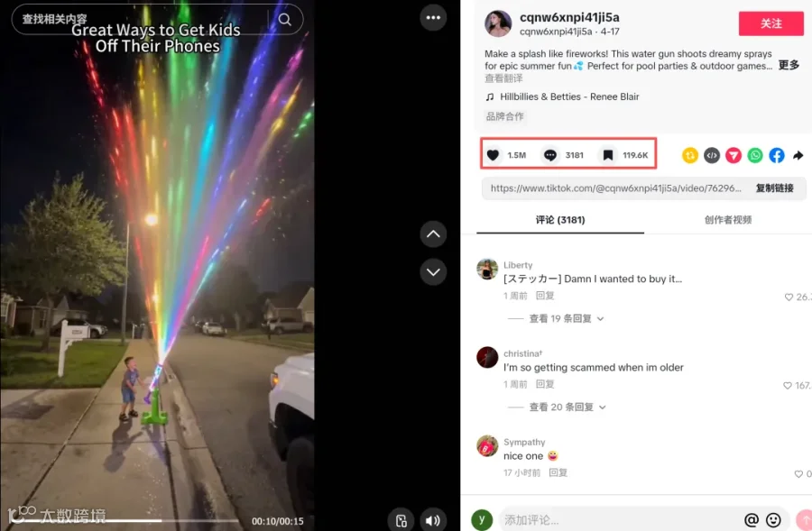Like the video with the heart icon
The height and width of the screenshot is (531, 812).
493,155
